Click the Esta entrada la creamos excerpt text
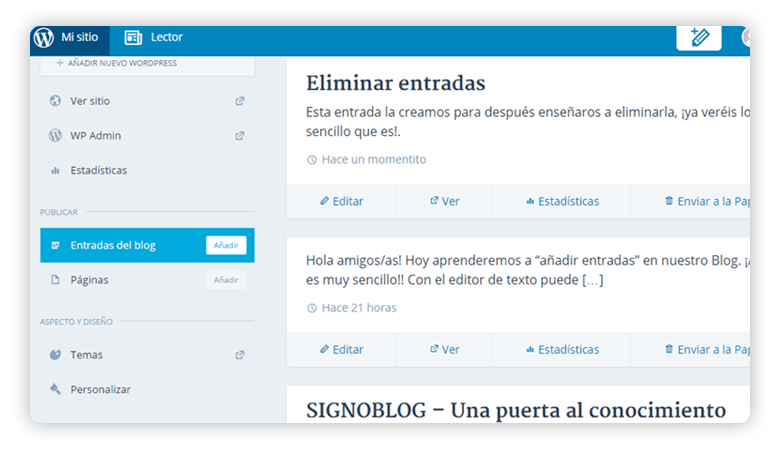Image resolution: width=780 pixels, height=450 pixels. pyautogui.click(x=528, y=122)
